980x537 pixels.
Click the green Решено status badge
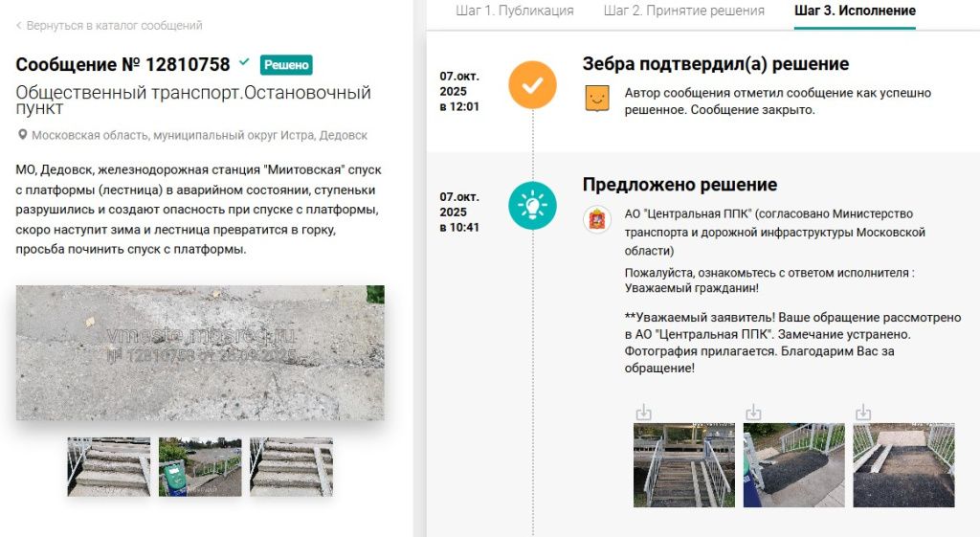286,65
